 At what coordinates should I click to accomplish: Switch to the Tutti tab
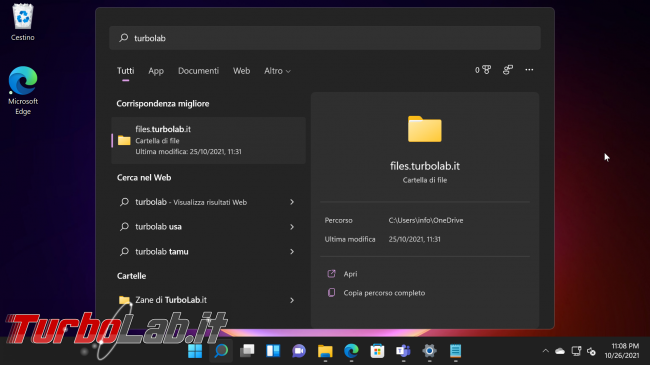tap(125, 71)
